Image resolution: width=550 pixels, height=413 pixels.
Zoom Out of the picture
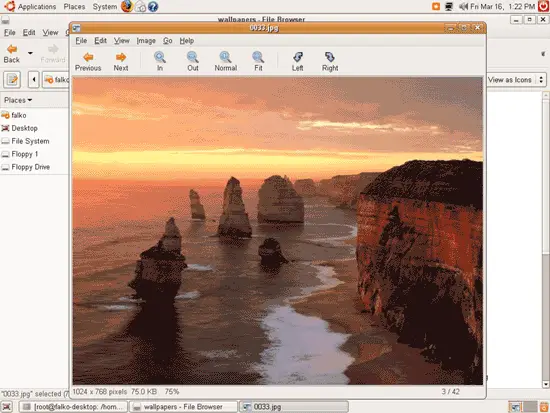pyautogui.click(x=193, y=61)
